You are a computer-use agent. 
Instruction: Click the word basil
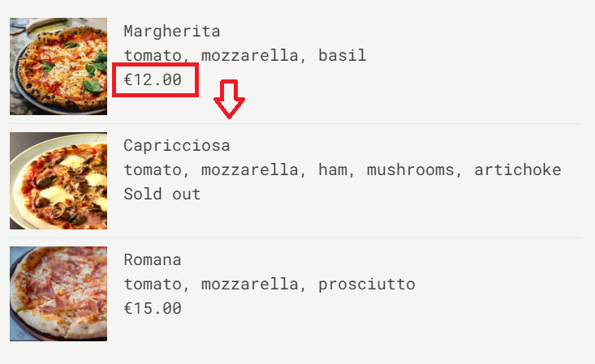pos(343,56)
